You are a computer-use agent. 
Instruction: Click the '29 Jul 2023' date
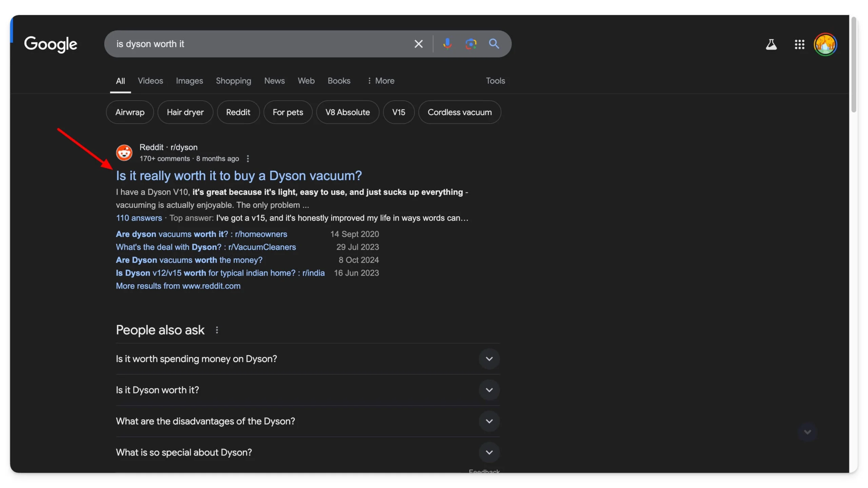click(x=357, y=247)
